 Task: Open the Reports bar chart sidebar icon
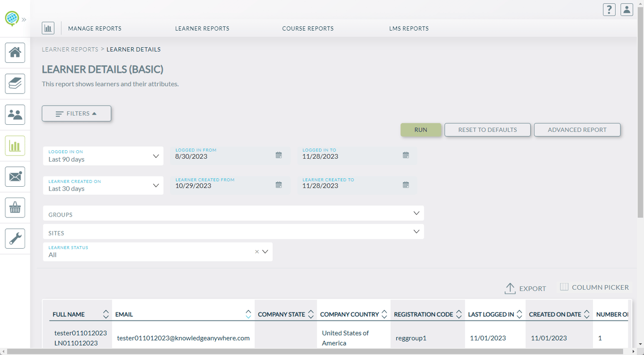[x=15, y=146]
